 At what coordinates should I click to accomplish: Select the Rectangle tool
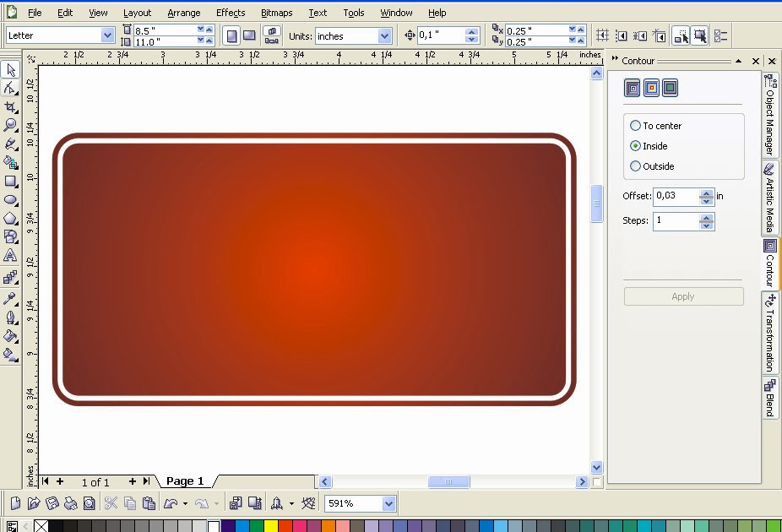pos(11,182)
